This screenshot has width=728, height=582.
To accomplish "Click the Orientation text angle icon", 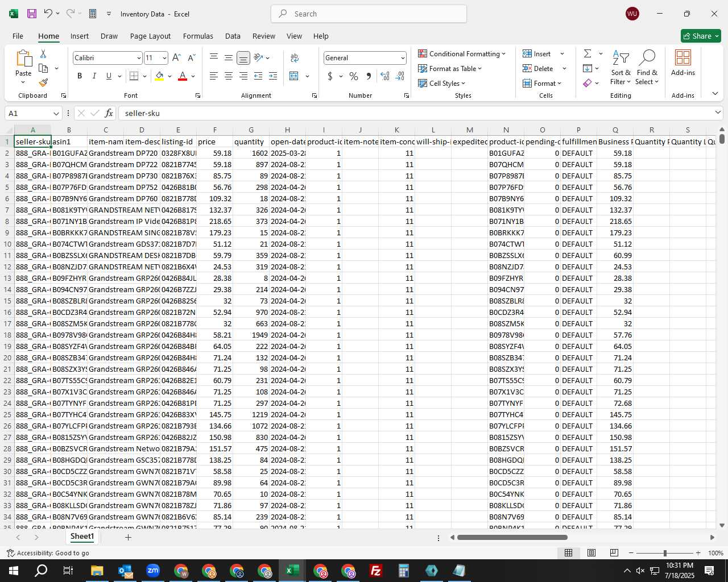I will pos(259,58).
